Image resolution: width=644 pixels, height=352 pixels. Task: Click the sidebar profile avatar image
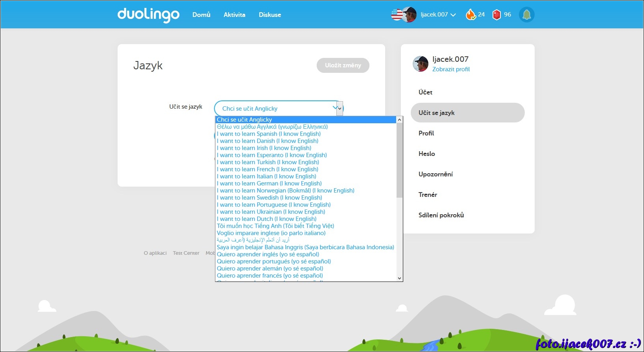[x=421, y=64]
